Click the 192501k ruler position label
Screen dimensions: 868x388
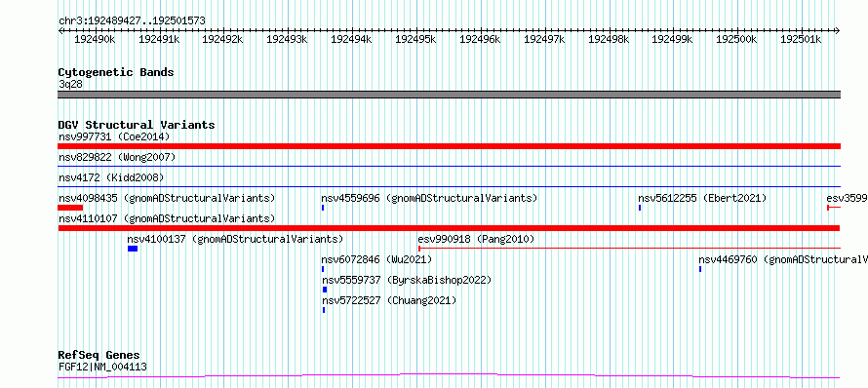click(x=801, y=39)
